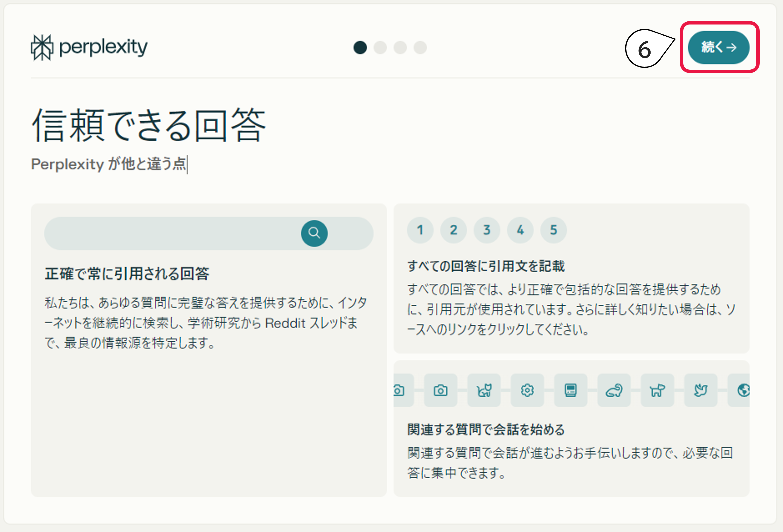Viewport: 783px width, 532px height.
Task: Open citation number 2 chip
Action: tap(454, 230)
